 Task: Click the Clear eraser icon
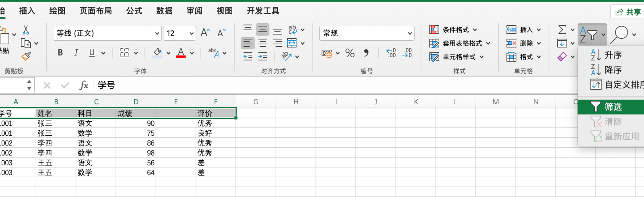(562, 56)
